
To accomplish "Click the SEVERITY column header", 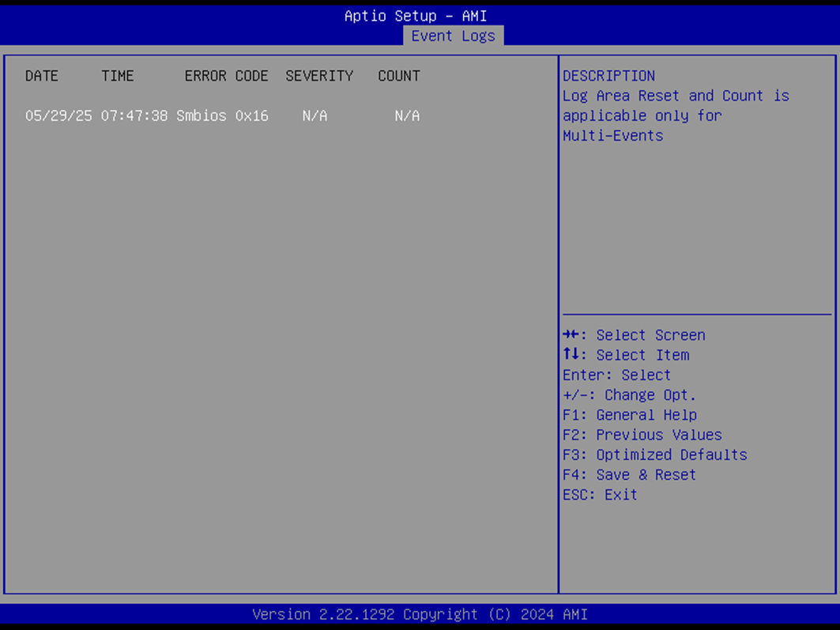I will click(319, 76).
